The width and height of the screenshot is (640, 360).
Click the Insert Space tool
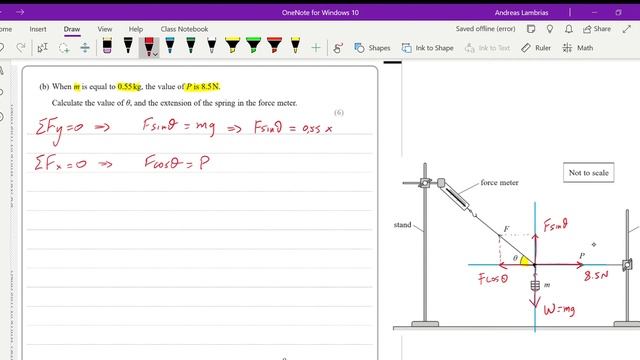click(x=85, y=48)
